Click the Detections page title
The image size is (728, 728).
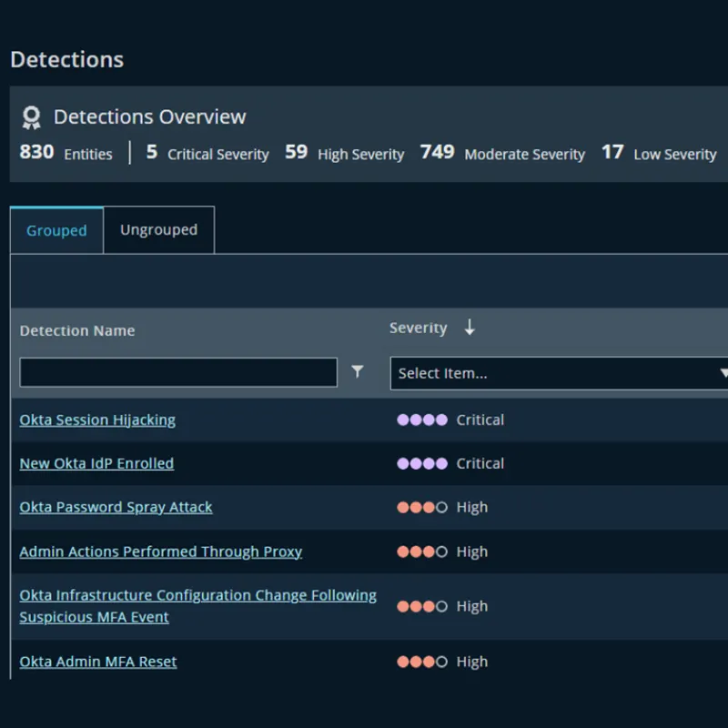(x=66, y=59)
